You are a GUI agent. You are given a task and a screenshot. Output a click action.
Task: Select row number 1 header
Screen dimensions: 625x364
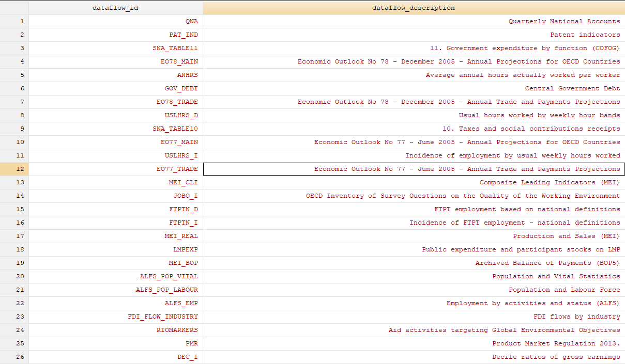click(x=14, y=21)
